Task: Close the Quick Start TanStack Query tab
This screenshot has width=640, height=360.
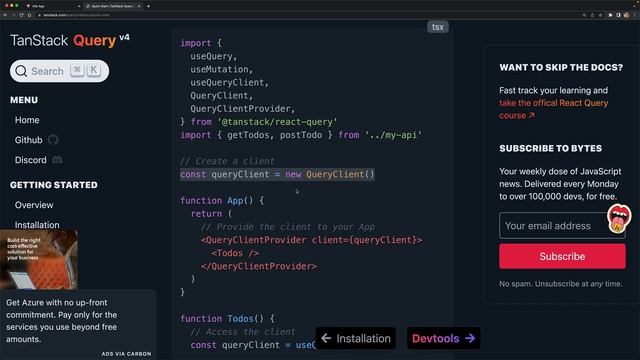Action: [x=139, y=6]
